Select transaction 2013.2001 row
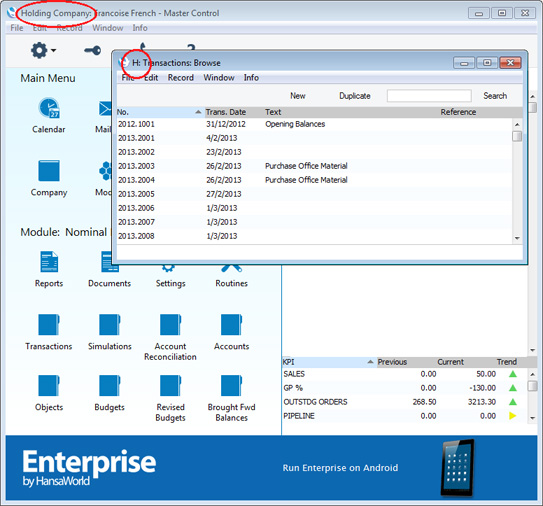Image resolution: width=543 pixels, height=506 pixels. point(314,138)
